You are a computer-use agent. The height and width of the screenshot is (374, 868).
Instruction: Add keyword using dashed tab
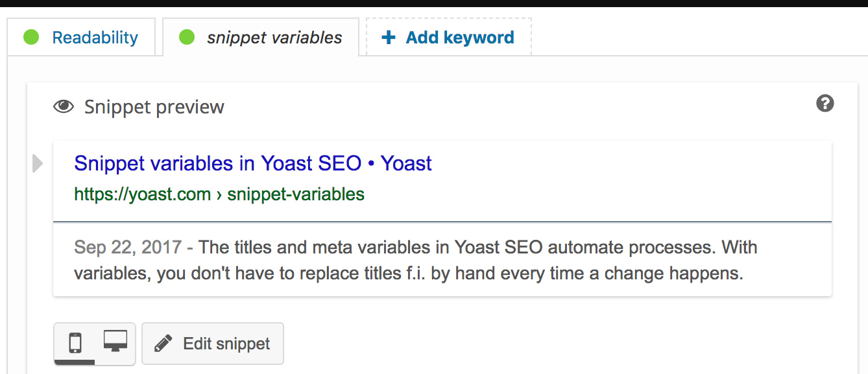449,38
